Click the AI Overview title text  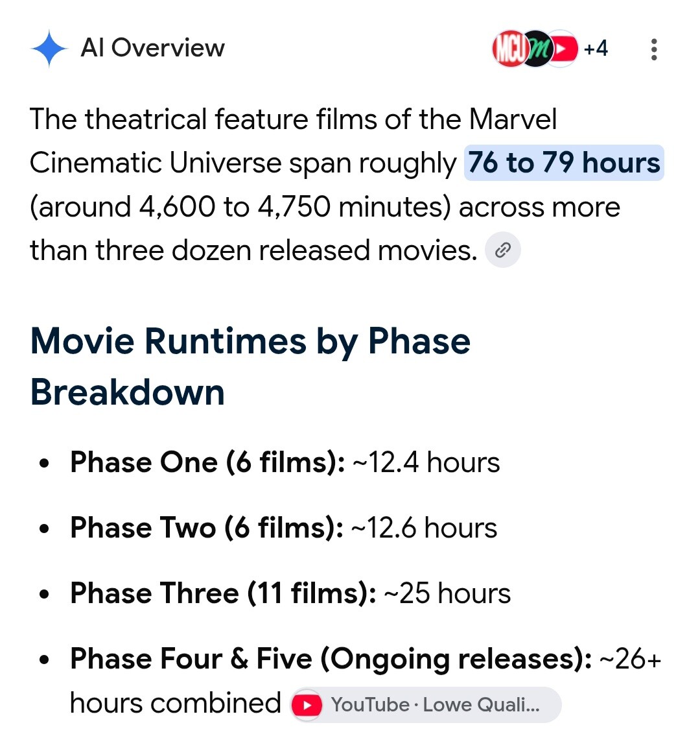pyautogui.click(x=152, y=47)
